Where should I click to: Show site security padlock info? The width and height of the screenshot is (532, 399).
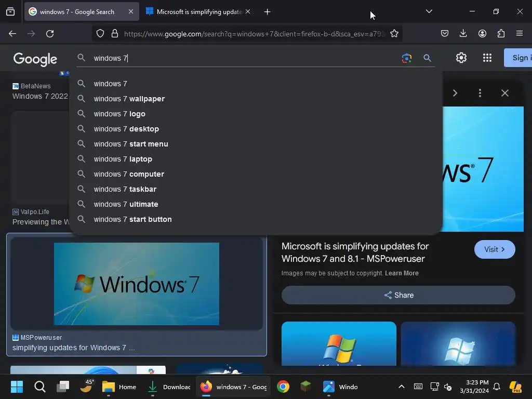(x=115, y=34)
